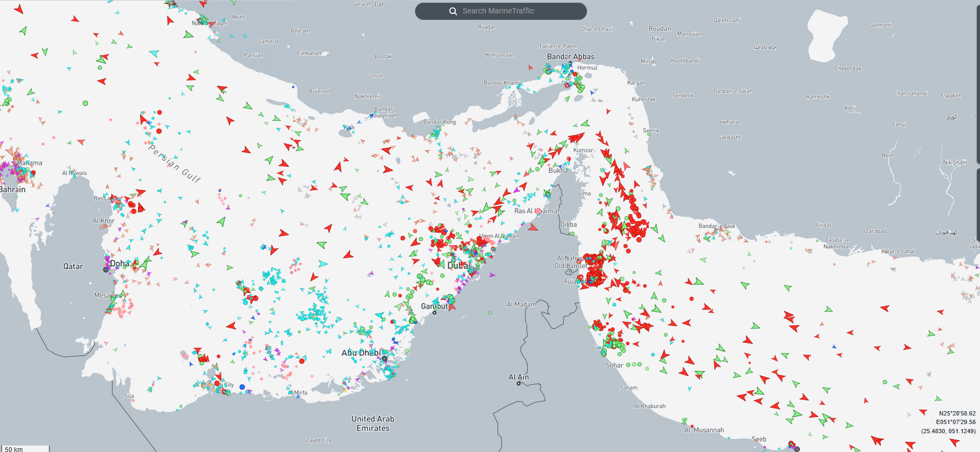Click the Sohar port label
The image size is (980, 452).
(614, 365)
